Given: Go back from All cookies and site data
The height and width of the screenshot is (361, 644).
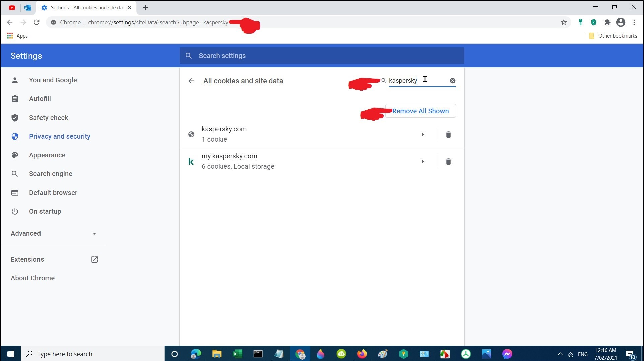Looking at the screenshot, I should pos(191,81).
